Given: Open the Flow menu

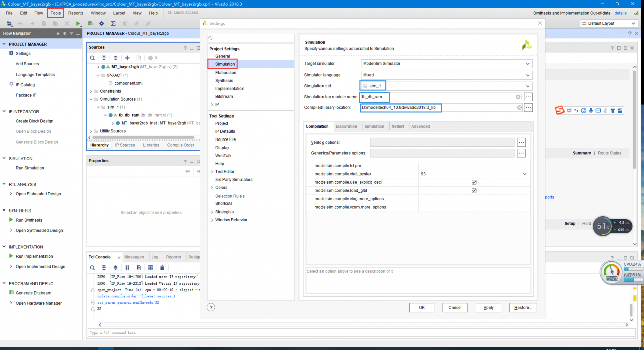Looking at the screenshot, I should 39,13.
